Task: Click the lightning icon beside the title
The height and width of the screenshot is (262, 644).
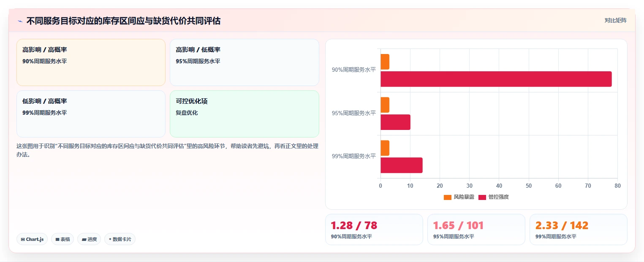Action: pos(20,21)
